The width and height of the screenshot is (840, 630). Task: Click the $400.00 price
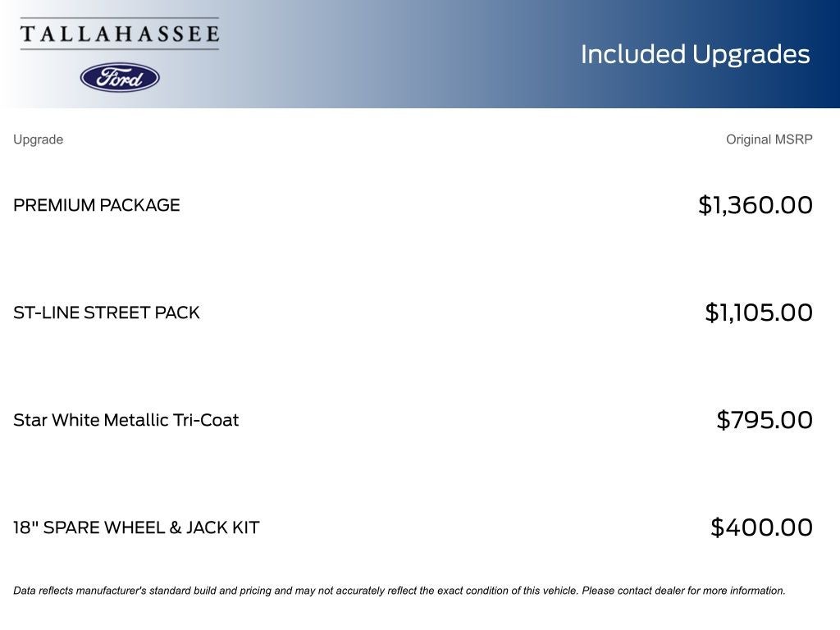(x=761, y=527)
